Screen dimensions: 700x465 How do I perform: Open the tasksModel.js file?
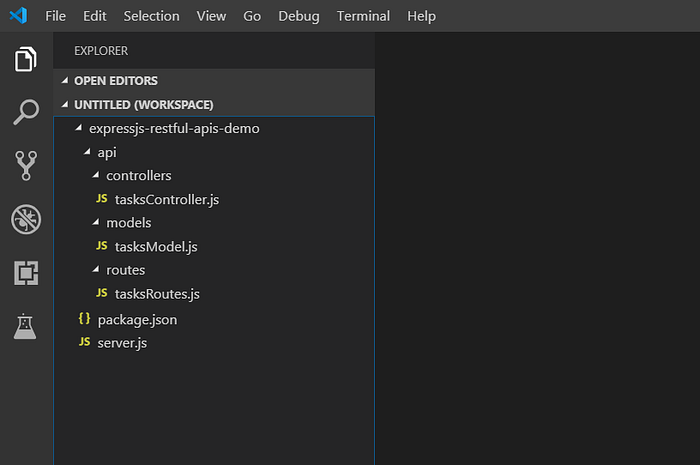156,247
